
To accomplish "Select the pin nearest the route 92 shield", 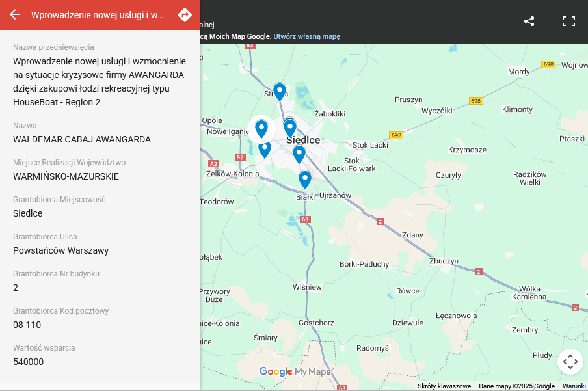I will point(265,149).
